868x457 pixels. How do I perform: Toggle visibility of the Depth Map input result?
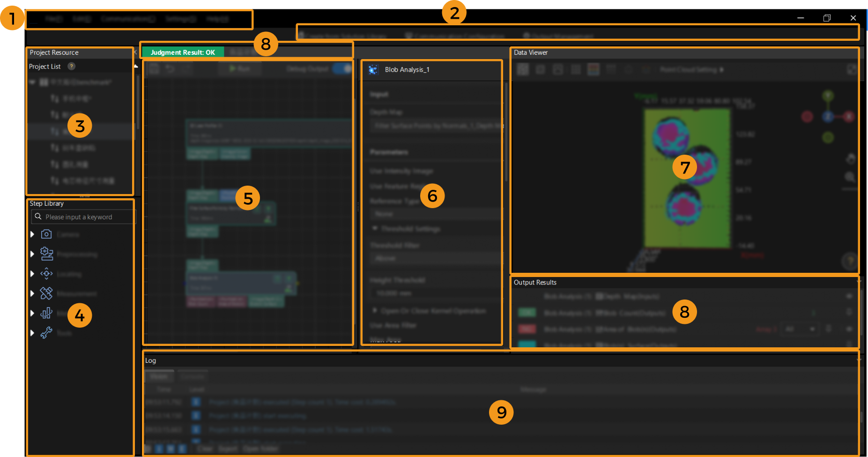pos(849,296)
